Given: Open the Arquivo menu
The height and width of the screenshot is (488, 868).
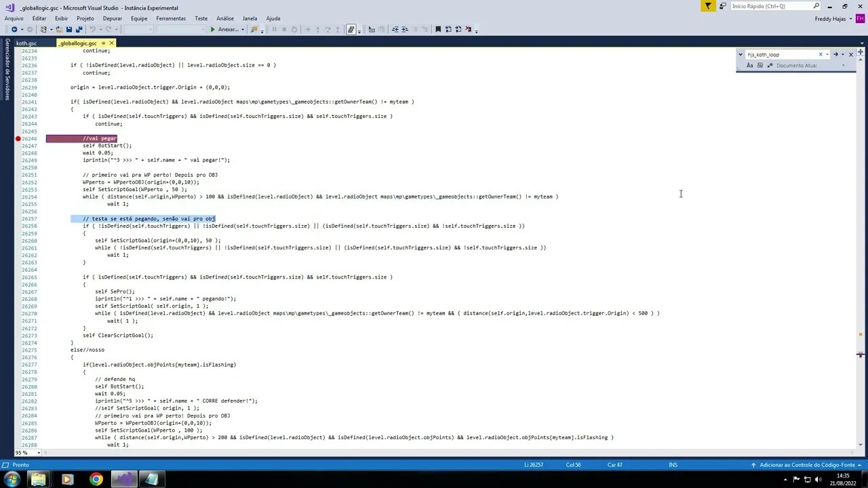Looking at the screenshot, I should [x=14, y=18].
